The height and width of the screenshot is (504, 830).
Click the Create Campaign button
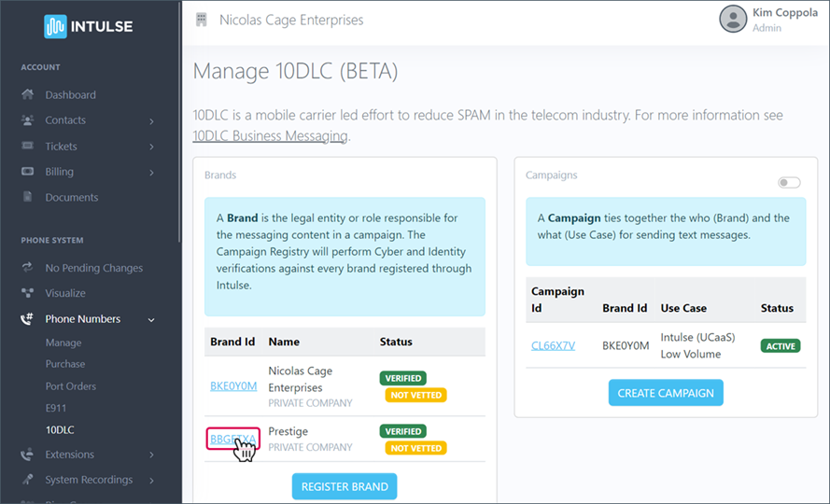tap(665, 393)
